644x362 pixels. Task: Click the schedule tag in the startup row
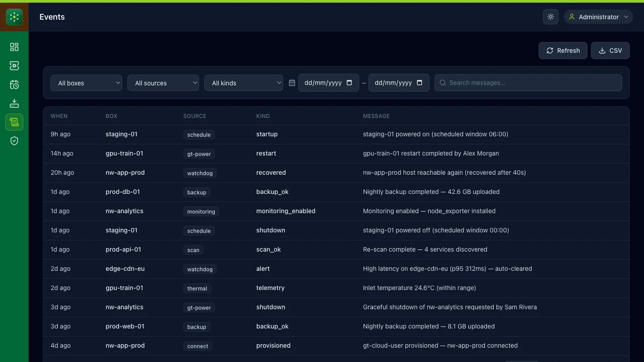click(x=199, y=135)
